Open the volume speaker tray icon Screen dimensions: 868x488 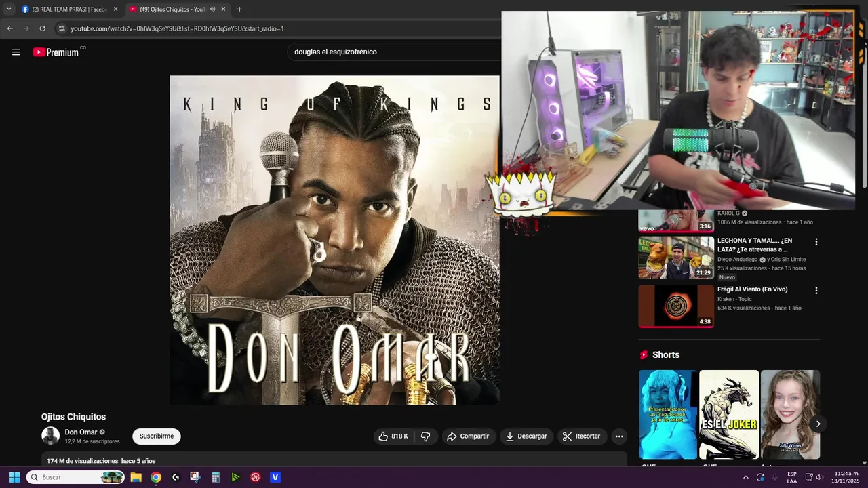tap(819, 477)
